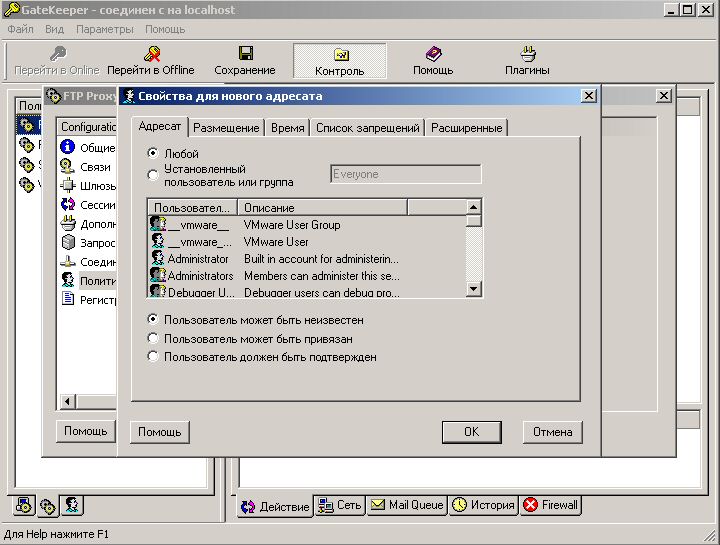Click the user tab icon at bottom-left
Image resolution: width=720 pixels, height=545 pixels.
pos(71,505)
